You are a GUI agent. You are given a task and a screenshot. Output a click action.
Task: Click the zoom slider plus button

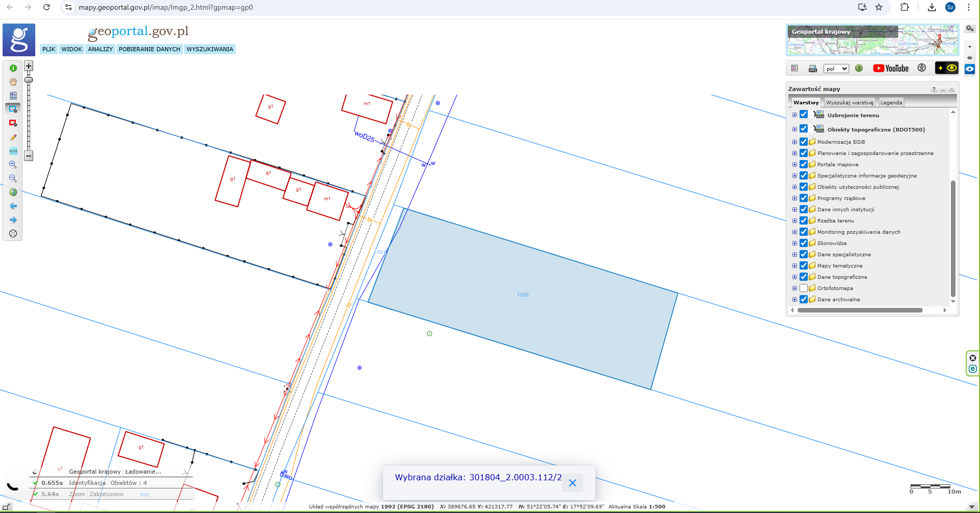(29, 66)
